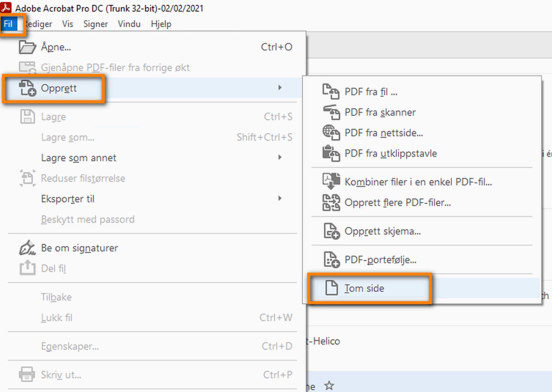Open the Fil menu
The image size is (552, 392).
click(8, 24)
